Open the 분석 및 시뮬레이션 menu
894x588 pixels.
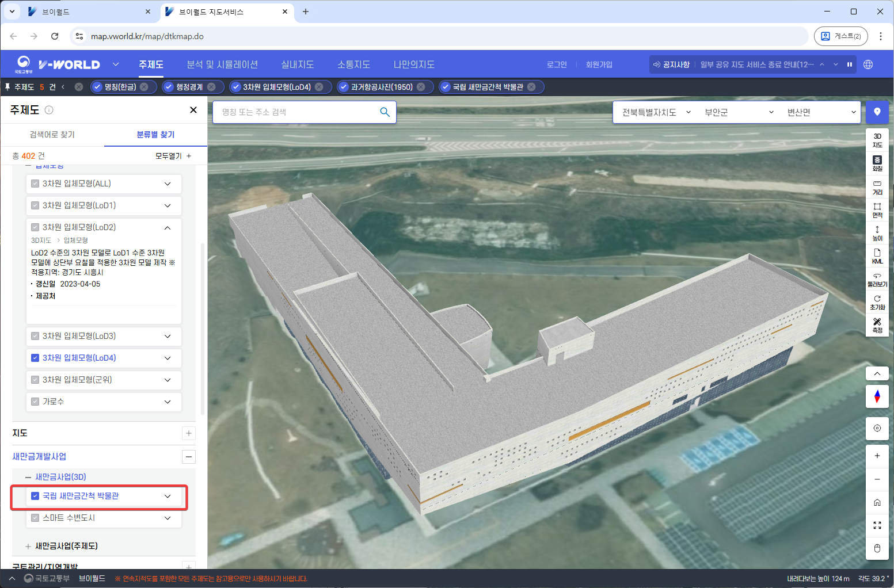click(222, 64)
